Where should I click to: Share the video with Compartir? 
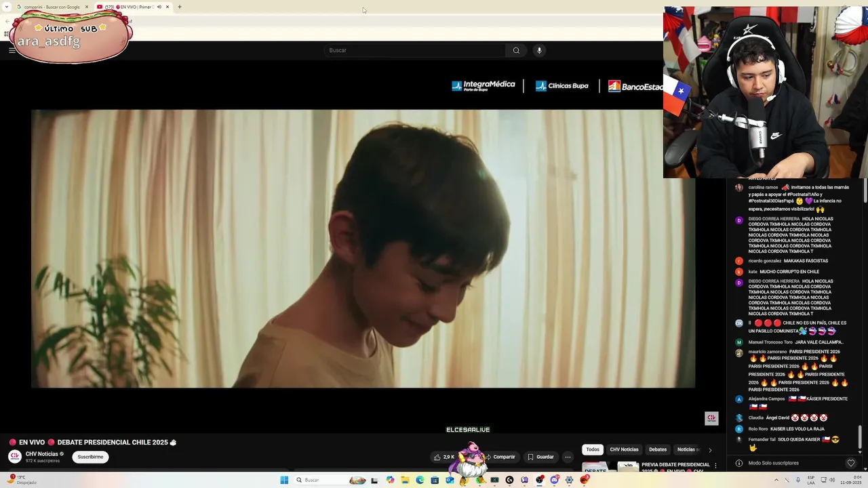(x=500, y=457)
